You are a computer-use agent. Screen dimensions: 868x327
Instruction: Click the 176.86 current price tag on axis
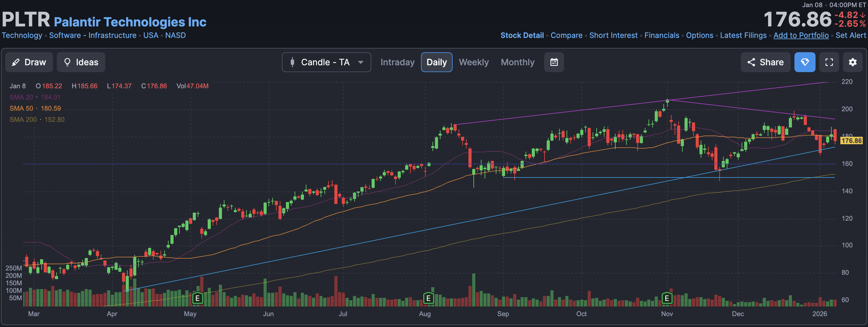tap(851, 141)
